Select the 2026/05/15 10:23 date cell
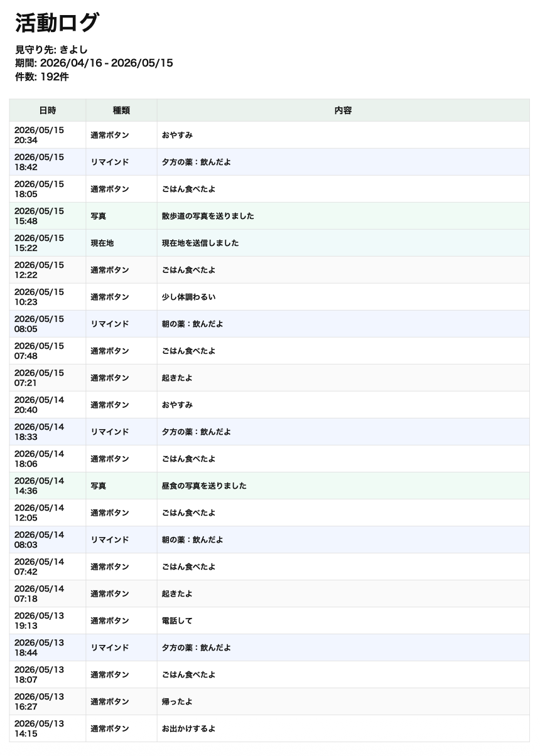This screenshot has width=540, height=756. click(x=48, y=297)
